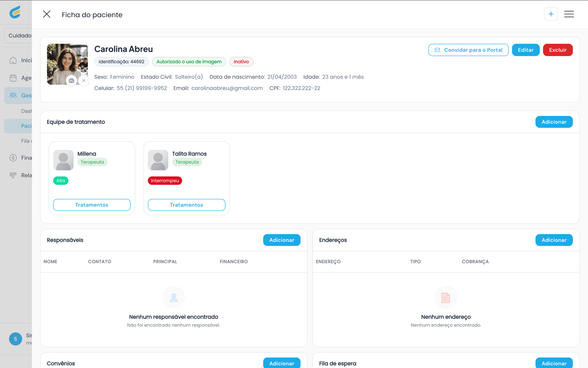The width and height of the screenshot is (588, 368).
Task: Add a new entry under Convênios
Action: click(282, 363)
